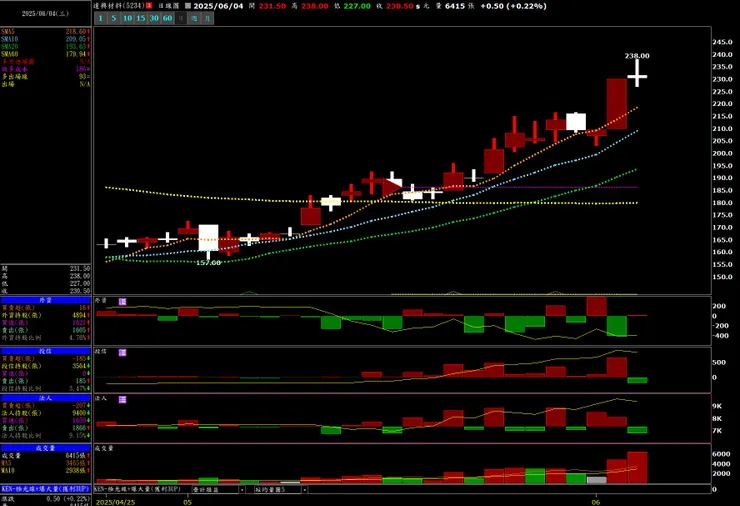Switch to the weekly (週) chart

(x=194, y=18)
